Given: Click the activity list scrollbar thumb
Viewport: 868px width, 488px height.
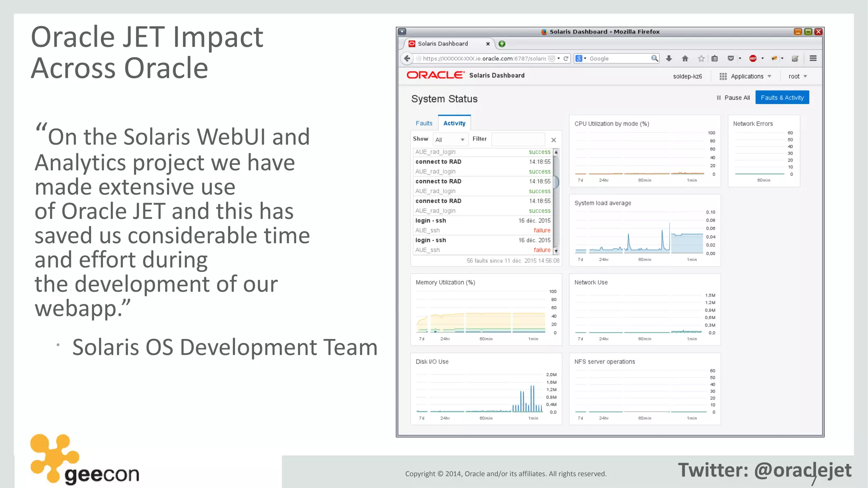Looking at the screenshot, I should click(556, 182).
